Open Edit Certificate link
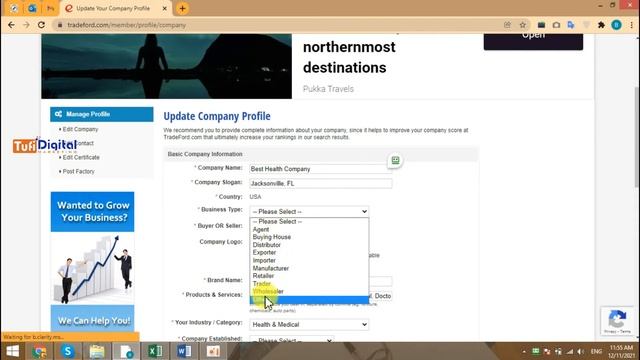The height and width of the screenshot is (360, 640). tap(81, 158)
